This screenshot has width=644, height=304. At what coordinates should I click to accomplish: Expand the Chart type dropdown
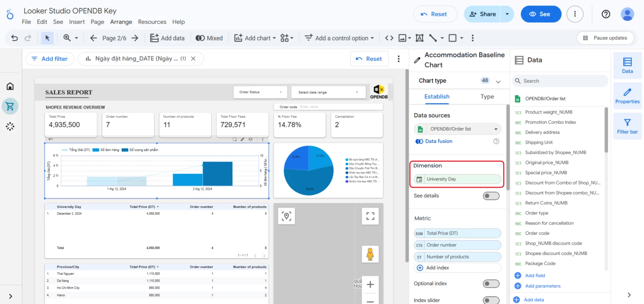[x=498, y=81]
